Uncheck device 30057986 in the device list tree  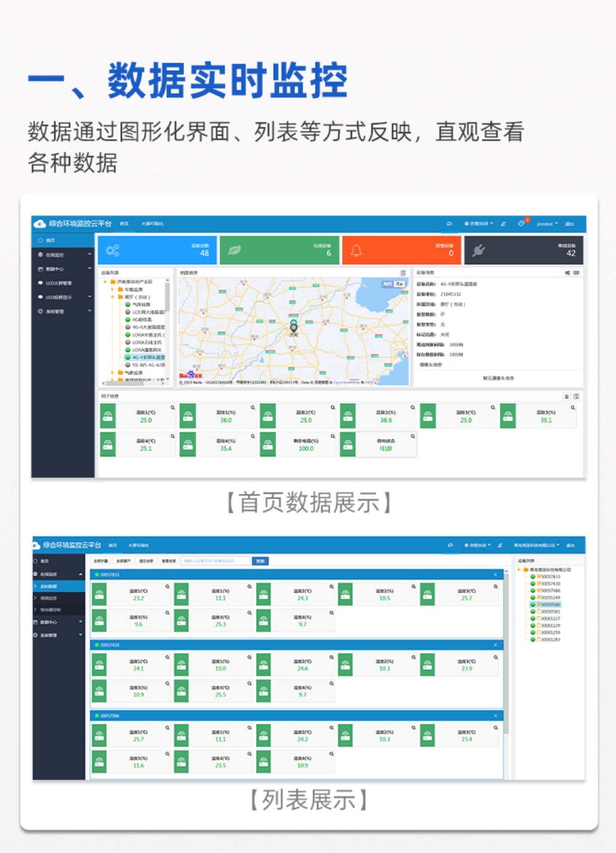click(539, 590)
